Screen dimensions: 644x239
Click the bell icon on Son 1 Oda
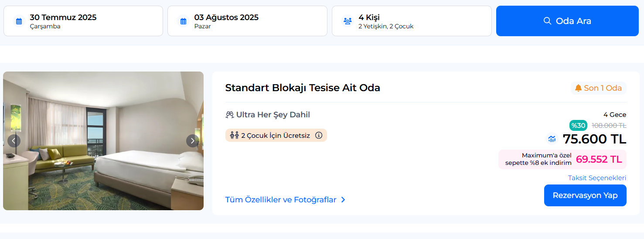(x=578, y=88)
